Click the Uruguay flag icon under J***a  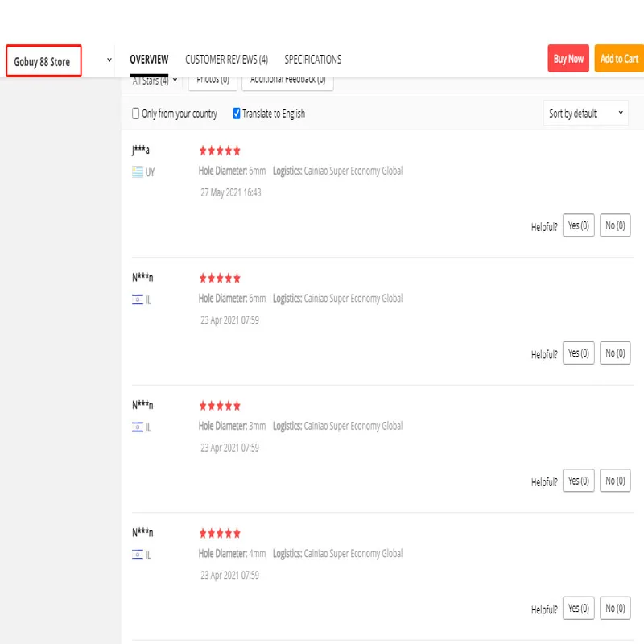coord(138,172)
